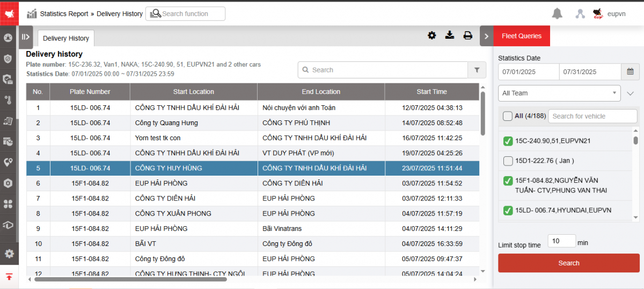Image resolution: width=644 pixels, height=289 pixels.
Task: Click the download report icon
Action: 450,35
